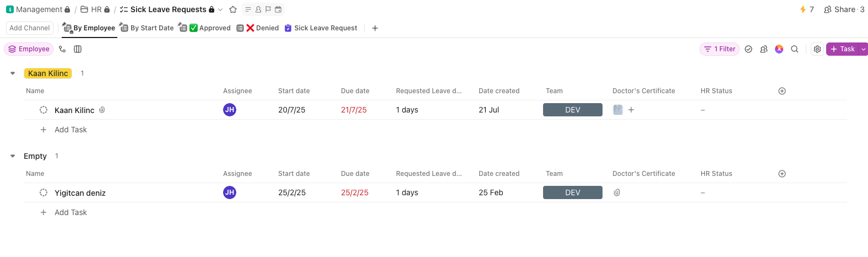
Task: Click the Add Channel button
Action: pyautogui.click(x=30, y=28)
